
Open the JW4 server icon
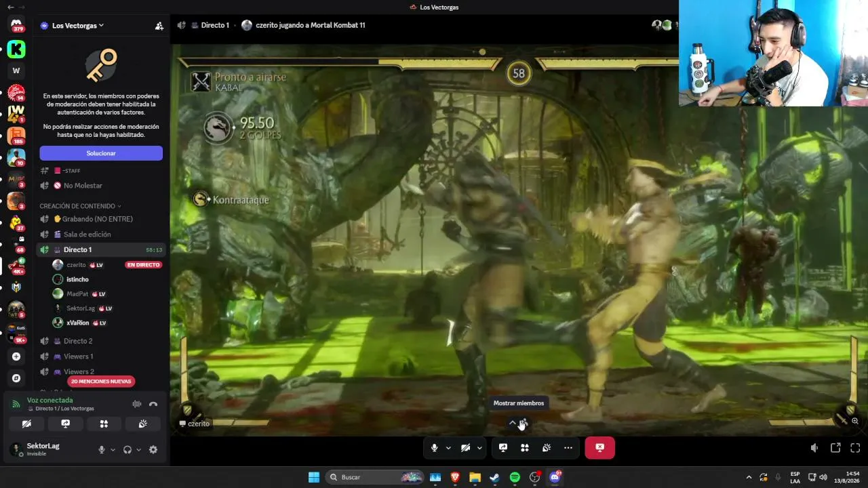[16, 114]
